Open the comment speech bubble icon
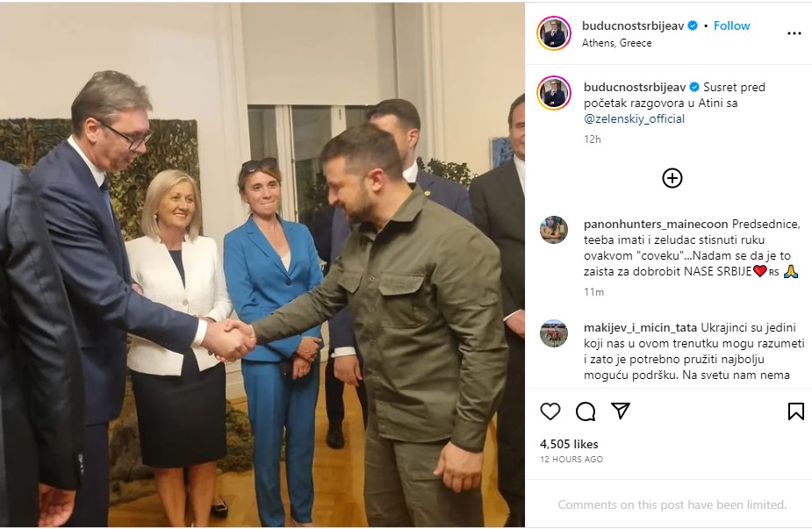Viewport: 812px width, 529px height. (x=586, y=411)
